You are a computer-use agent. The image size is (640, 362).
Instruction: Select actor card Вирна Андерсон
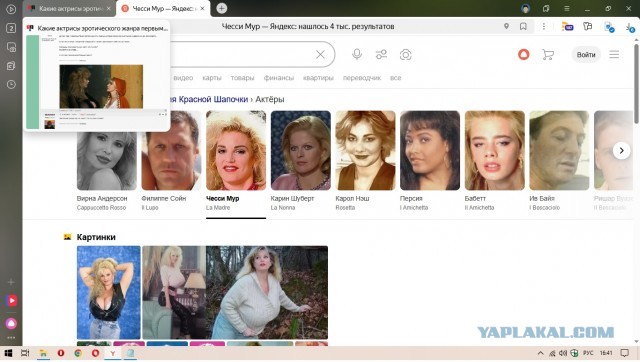(x=107, y=161)
